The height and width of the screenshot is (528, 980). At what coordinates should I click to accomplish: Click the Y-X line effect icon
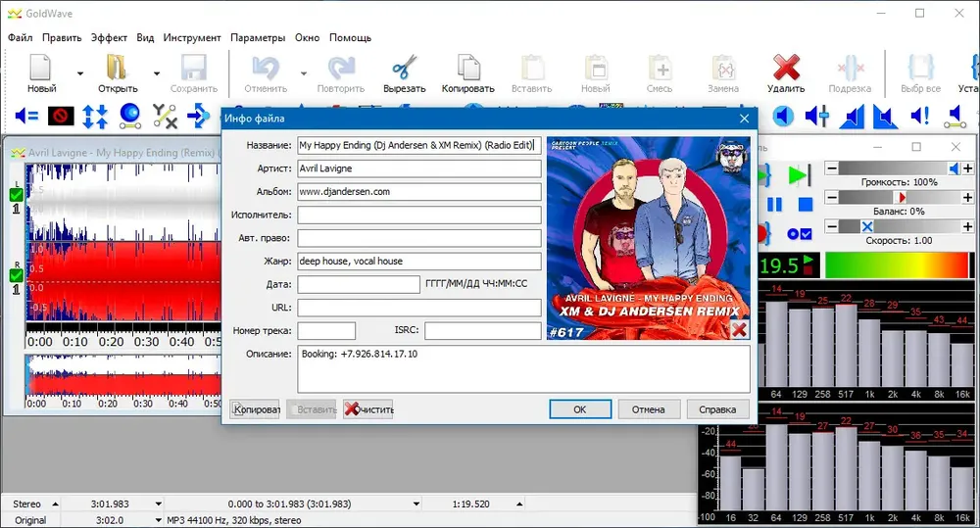(x=165, y=117)
